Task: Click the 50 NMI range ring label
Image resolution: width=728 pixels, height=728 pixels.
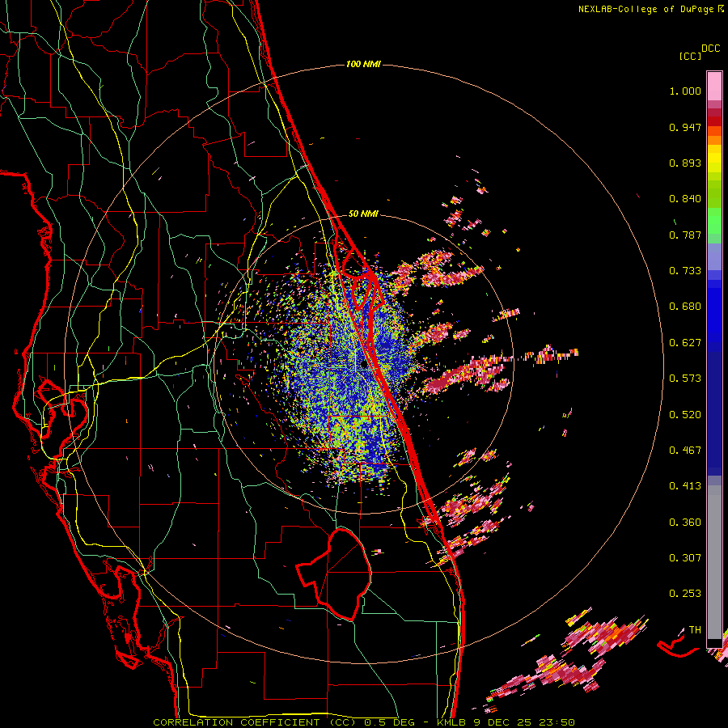Action: (x=363, y=214)
